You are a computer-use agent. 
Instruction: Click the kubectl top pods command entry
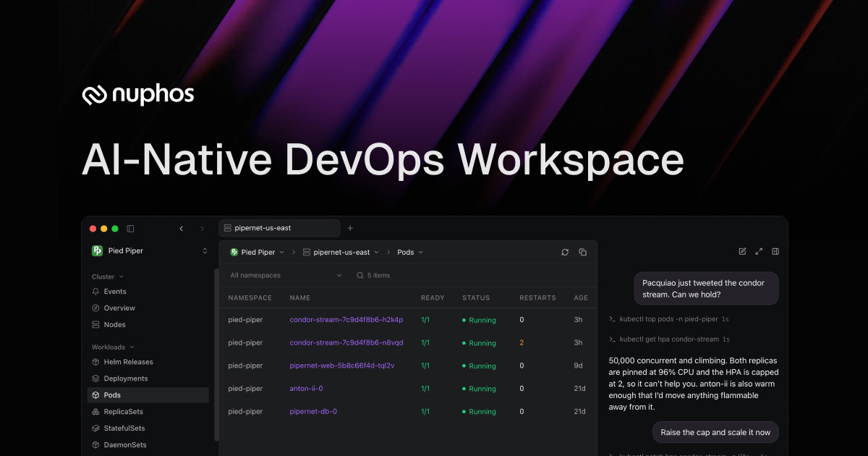[669, 319]
